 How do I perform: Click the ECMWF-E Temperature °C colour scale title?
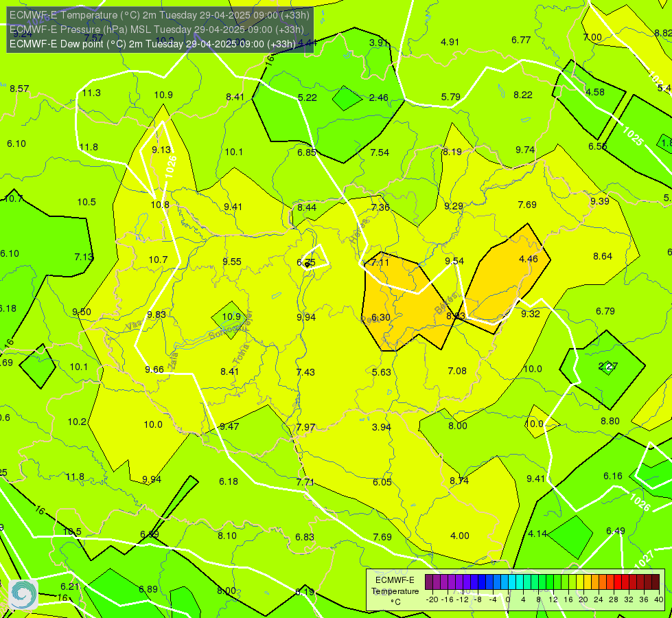pyautogui.click(x=395, y=591)
